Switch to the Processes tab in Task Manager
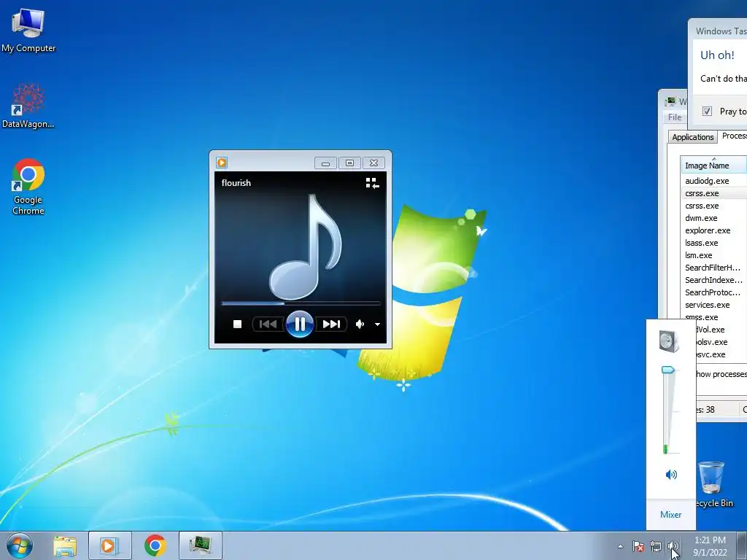Screen dimensions: 747x560 click(x=734, y=136)
